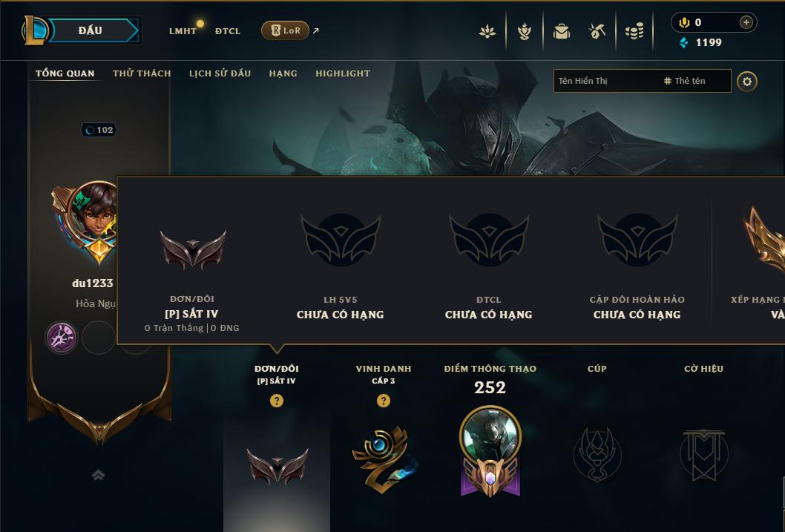Open external LoR launcher arrow
The width and height of the screenshot is (785, 532).
click(x=316, y=30)
